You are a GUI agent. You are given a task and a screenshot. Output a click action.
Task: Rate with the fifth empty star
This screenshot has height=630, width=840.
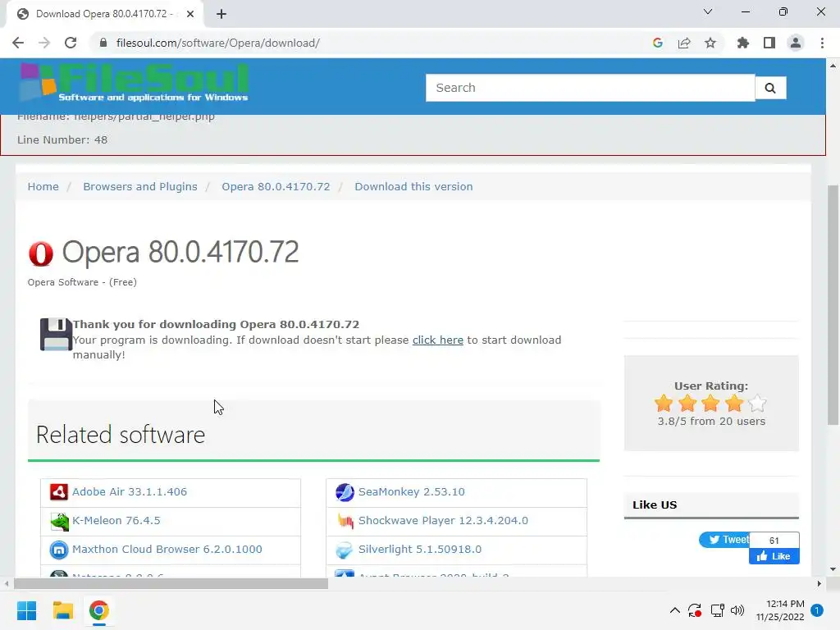pyautogui.click(x=757, y=403)
